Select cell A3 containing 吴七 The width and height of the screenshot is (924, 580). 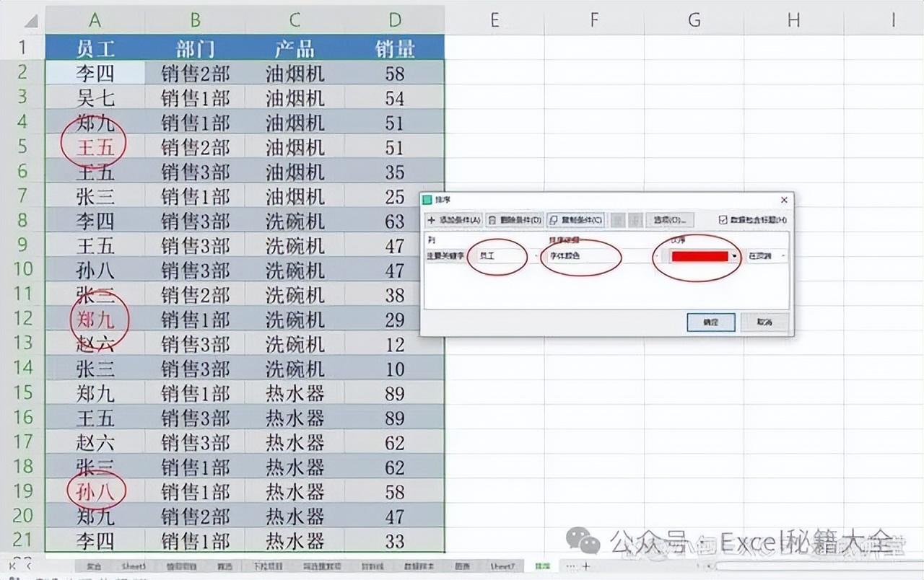point(95,97)
